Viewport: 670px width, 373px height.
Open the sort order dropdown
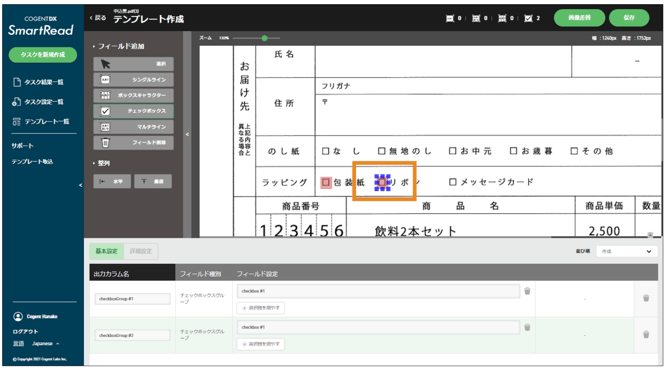click(x=626, y=251)
